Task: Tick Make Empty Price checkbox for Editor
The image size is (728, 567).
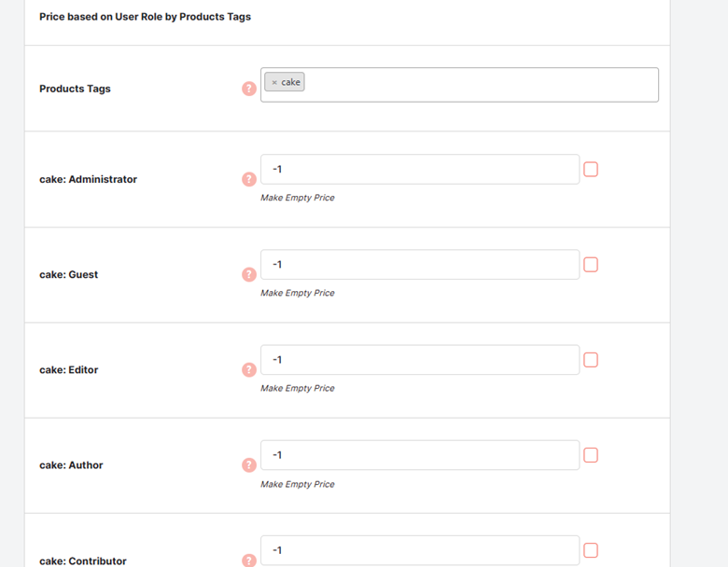Action: point(591,360)
